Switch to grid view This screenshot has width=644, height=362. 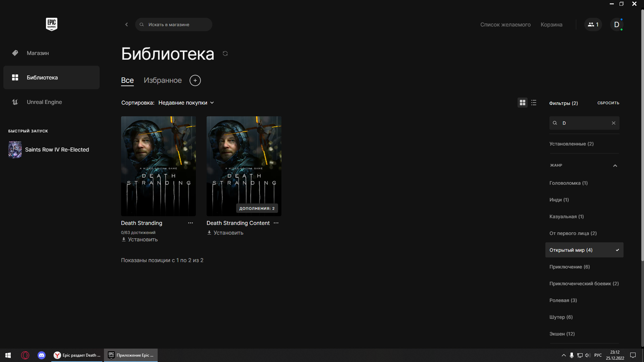[523, 103]
